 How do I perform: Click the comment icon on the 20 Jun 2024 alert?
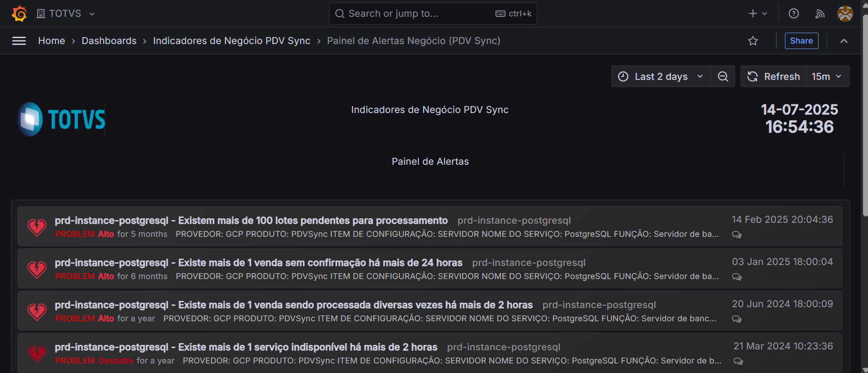tap(736, 319)
